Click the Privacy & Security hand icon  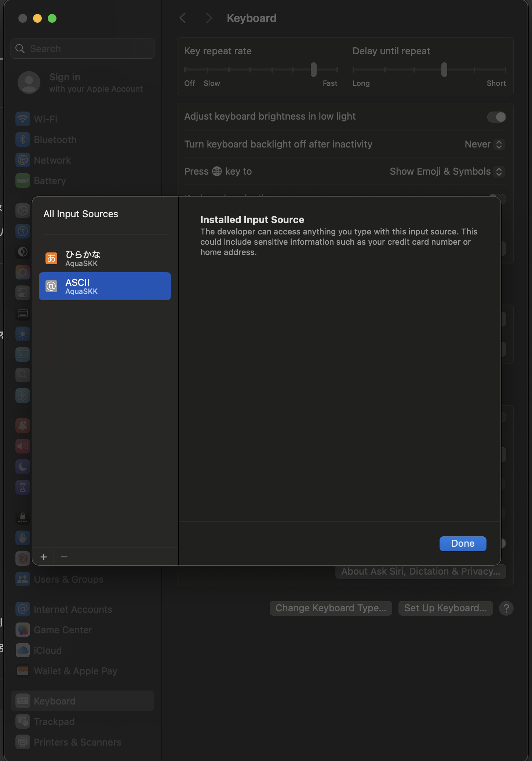tap(23, 538)
